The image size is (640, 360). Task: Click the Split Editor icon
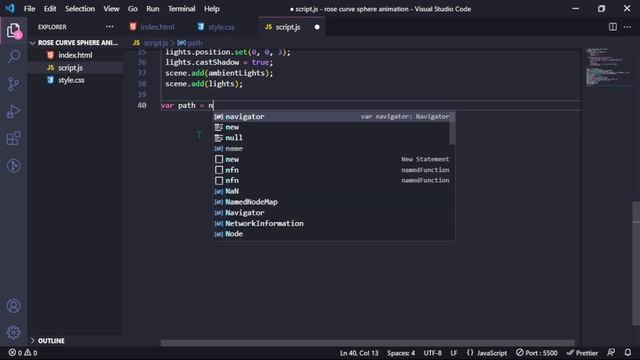pyautogui.click(x=613, y=27)
